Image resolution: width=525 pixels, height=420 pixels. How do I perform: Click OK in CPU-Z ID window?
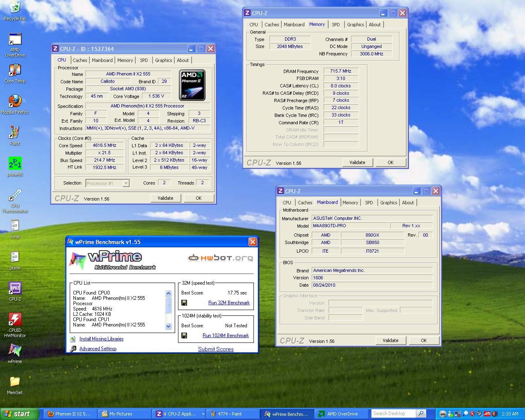point(199,198)
